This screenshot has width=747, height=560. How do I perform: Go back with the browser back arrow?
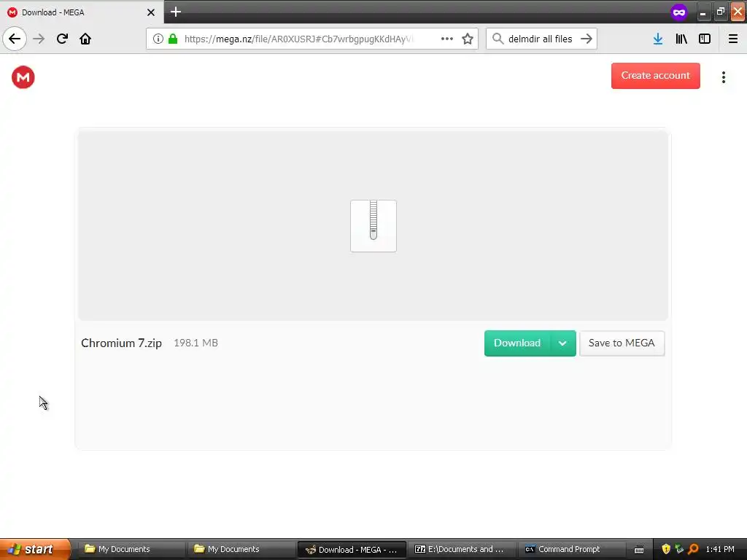click(x=15, y=39)
